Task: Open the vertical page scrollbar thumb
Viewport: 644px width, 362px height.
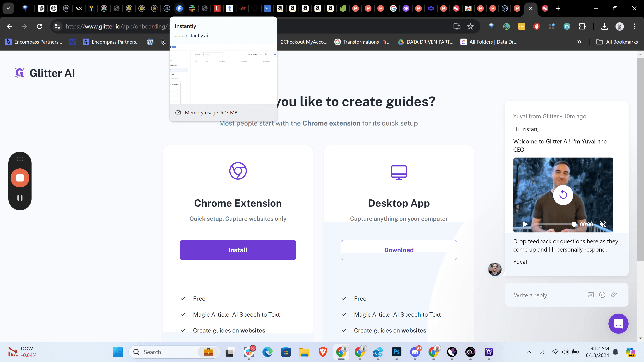Action: (x=640, y=159)
